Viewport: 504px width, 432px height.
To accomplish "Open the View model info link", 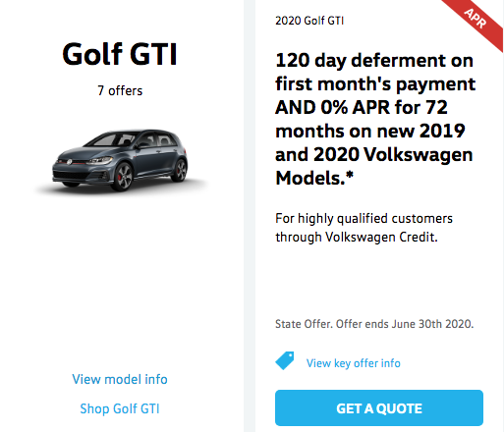I will [120, 379].
